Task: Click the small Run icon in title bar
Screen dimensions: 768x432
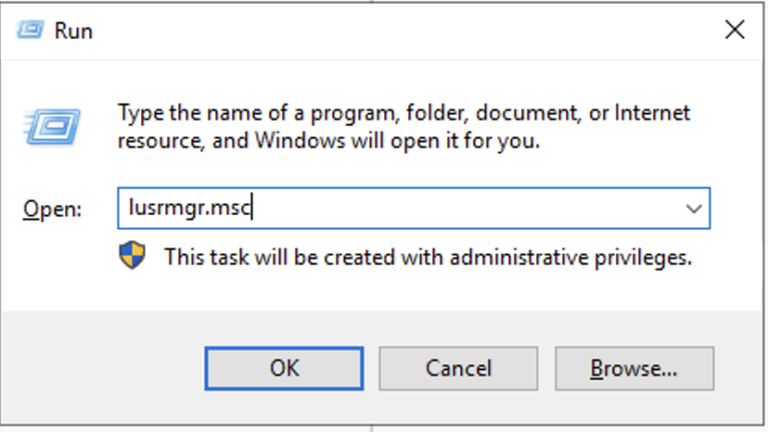Action: click(32, 31)
